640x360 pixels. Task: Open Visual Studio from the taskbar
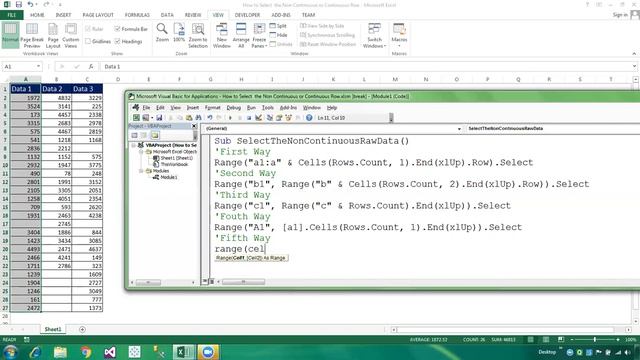click(x=110, y=352)
